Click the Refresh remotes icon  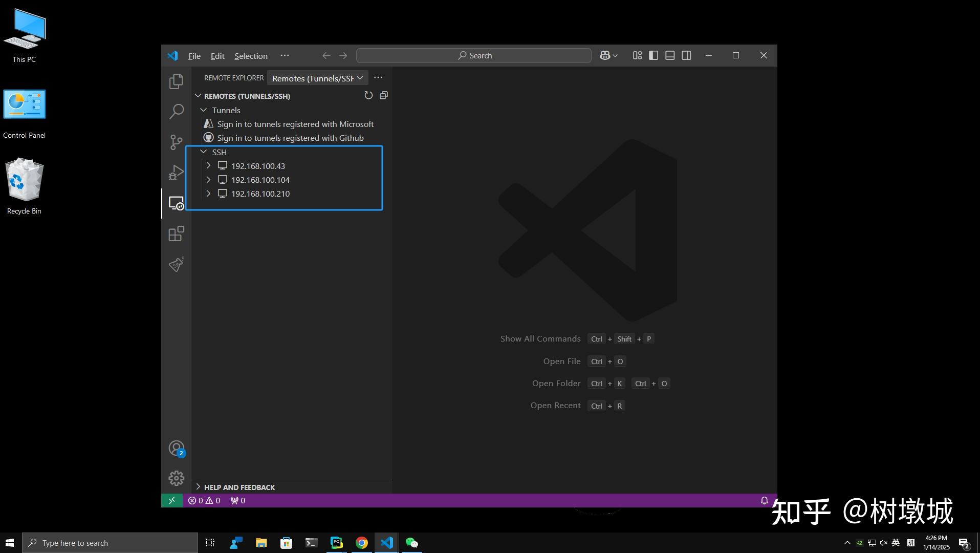pyautogui.click(x=368, y=95)
